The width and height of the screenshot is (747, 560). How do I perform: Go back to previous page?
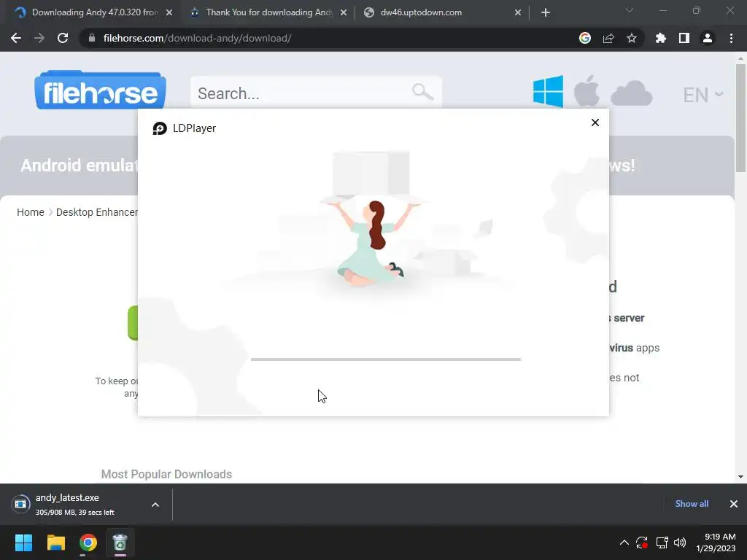[16, 38]
